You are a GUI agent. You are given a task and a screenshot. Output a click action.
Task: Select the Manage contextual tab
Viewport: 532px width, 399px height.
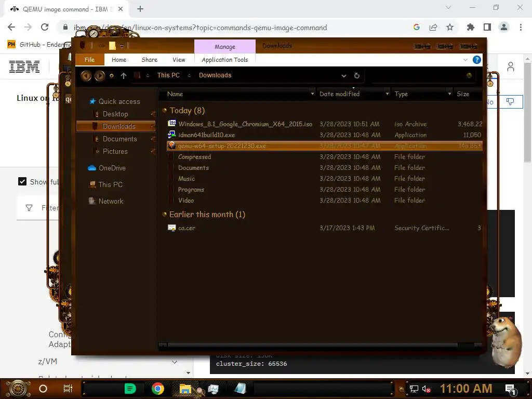[224, 46]
